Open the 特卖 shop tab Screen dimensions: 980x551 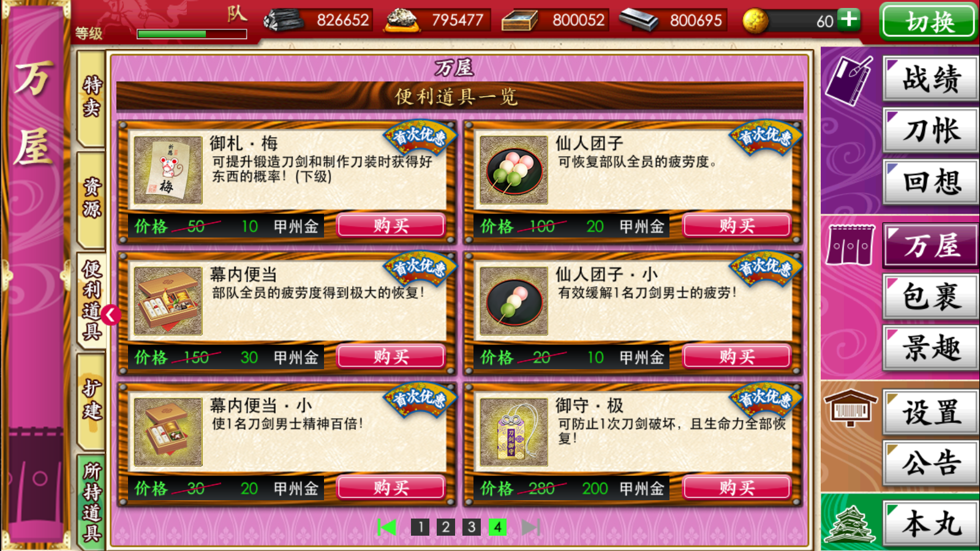pyautogui.click(x=91, y=97)
